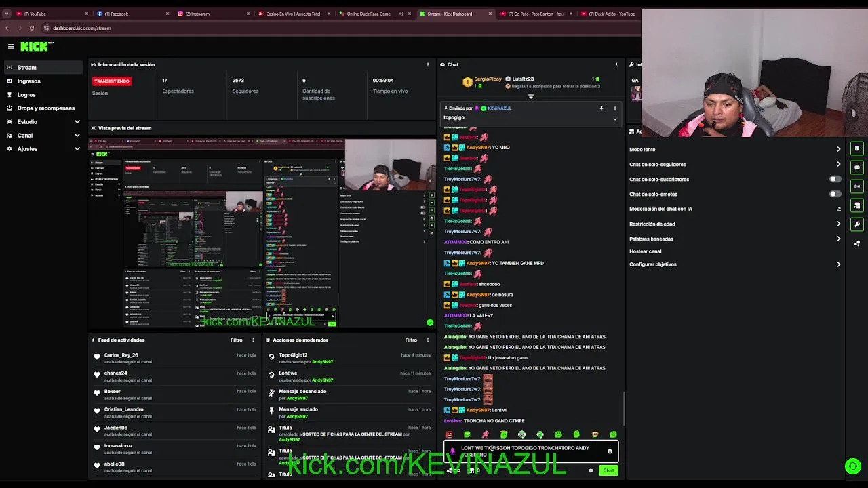Toggle the moderator panel button in the side strip
This screenshot has height=488, width=868.
857,205
